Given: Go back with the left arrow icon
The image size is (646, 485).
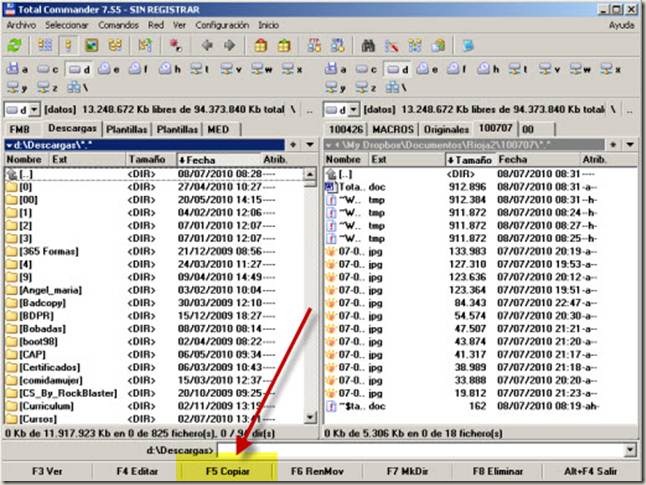Looking at the screenshot, I should tap(207, 45).
